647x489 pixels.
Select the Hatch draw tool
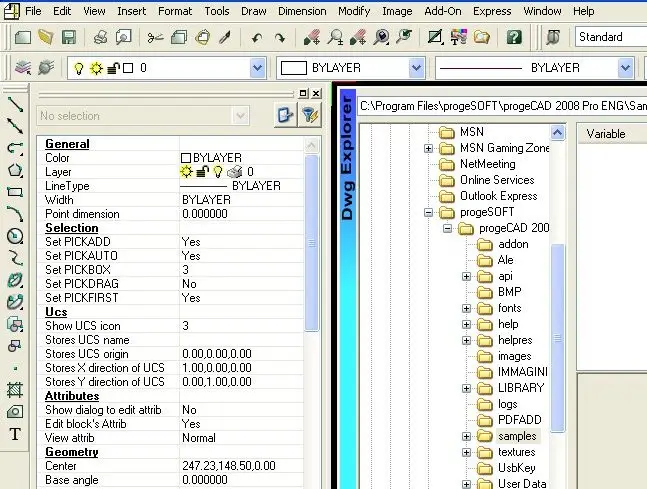coord(15,390)
